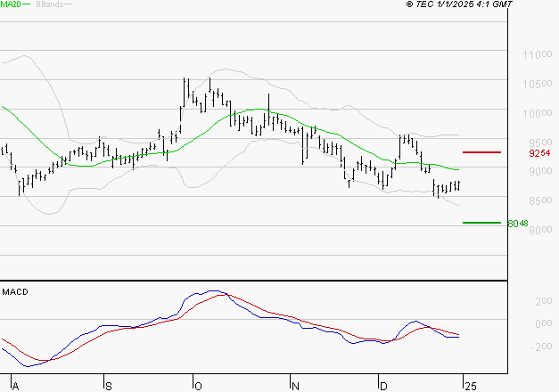Click the TEC copyright timestamp text
The image size is (559, 392).
pos(459,4)
